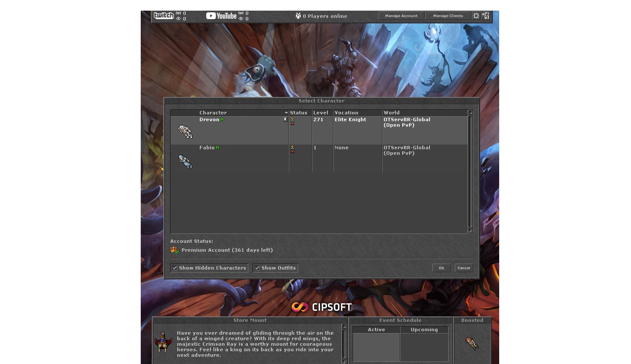Click the players online people icon
Viewport: 631px width, 364px height.
298,16
